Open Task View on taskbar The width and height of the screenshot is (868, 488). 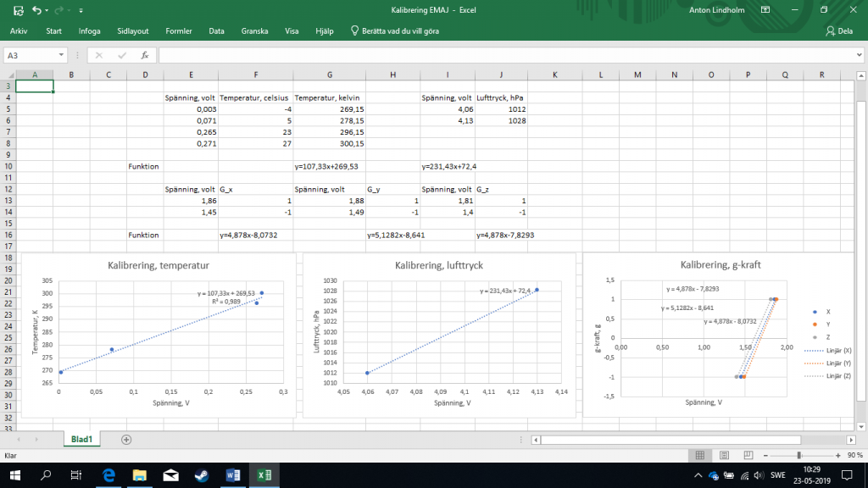pos(75,475)
